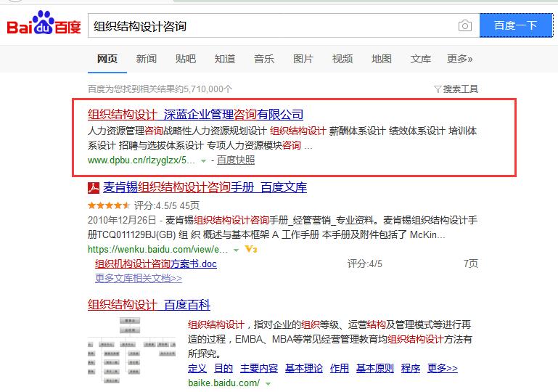
Task: Click the Baidu logo
Action: coord(44,25)
